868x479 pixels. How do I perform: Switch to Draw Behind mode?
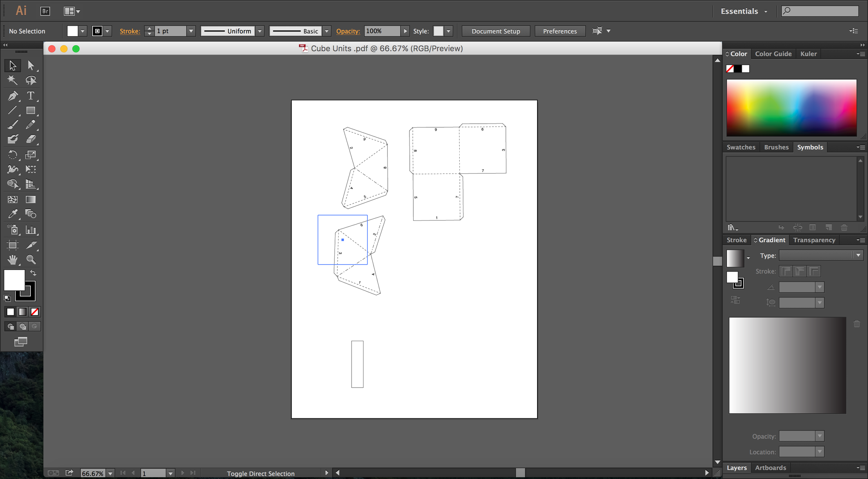click(22, 326)
